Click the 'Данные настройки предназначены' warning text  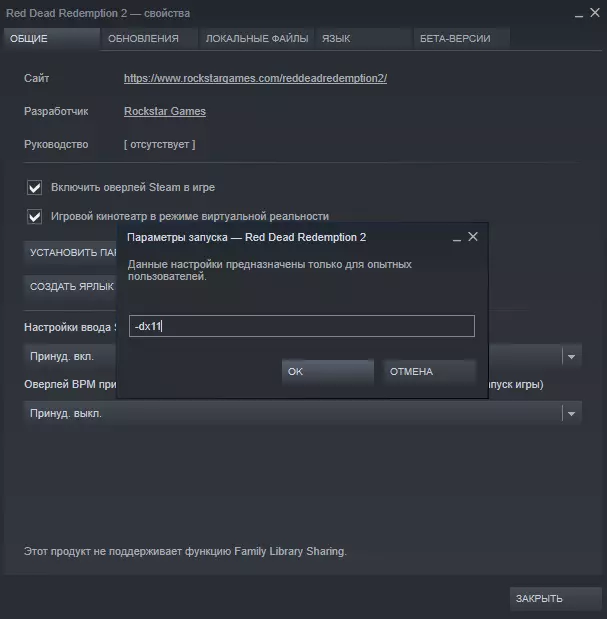[270, 270]
